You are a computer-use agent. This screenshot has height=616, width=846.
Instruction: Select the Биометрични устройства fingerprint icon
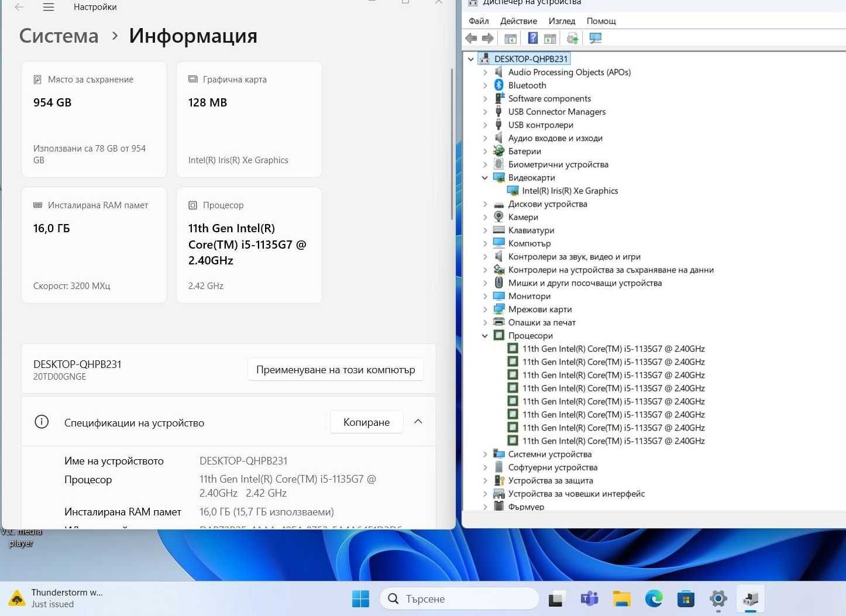pyautogui.click(x=498, y=164)
